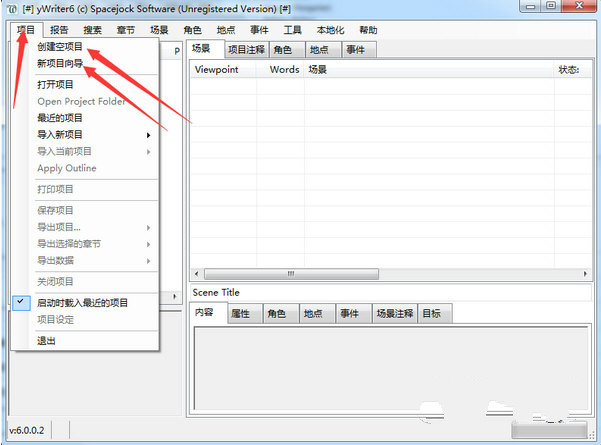Sort by the Viewpoint column header

[223, 69]
